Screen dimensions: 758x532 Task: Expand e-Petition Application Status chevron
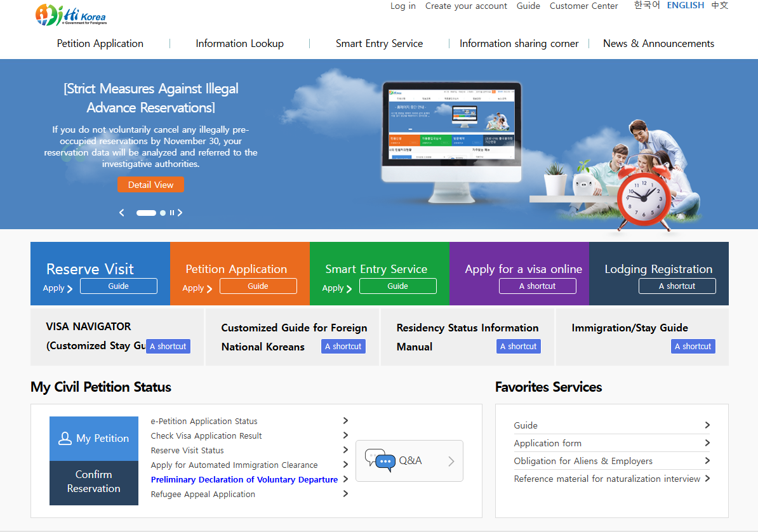coord(345,420)
